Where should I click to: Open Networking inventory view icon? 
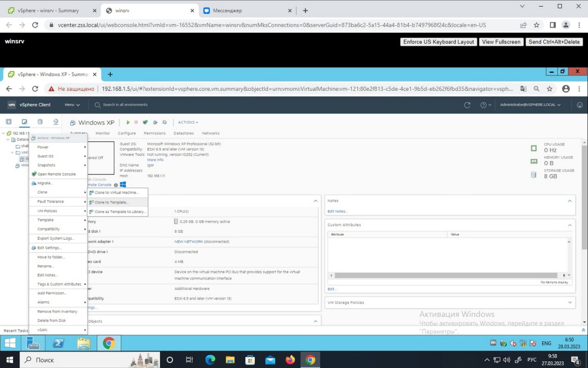pyautogui.click(x=55, y=122)
